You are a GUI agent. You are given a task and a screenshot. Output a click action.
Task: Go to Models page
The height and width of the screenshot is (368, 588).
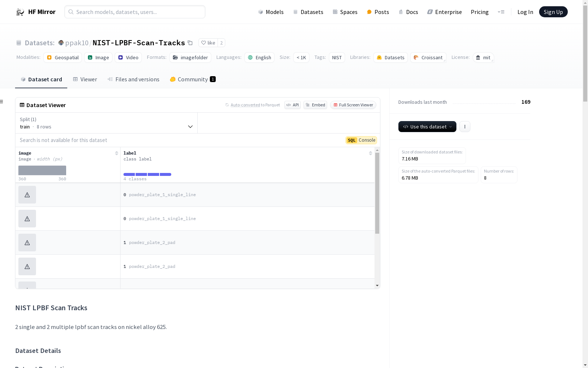click(271, 12)
